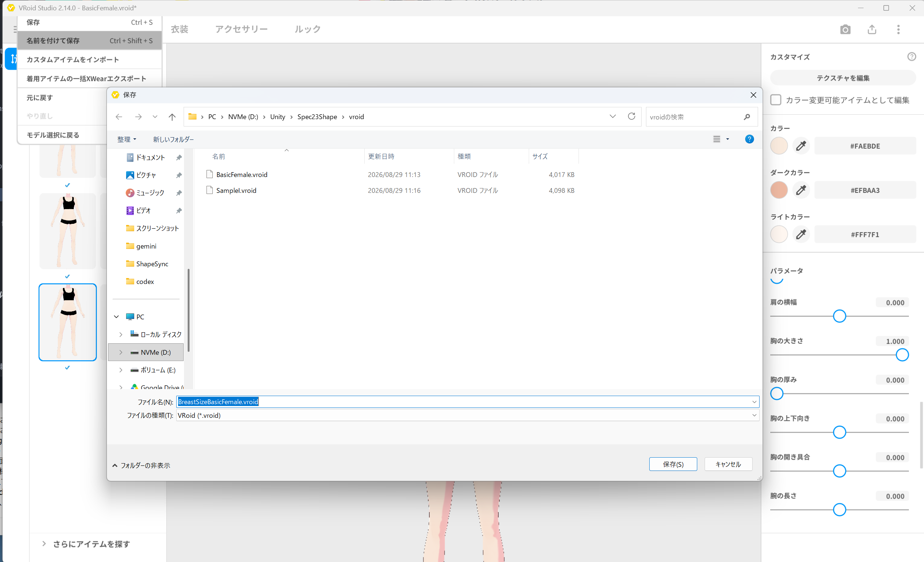Viewport: 924px width, 562px height.
Task: Open the file name history dropdown
Action: point(754,402)
